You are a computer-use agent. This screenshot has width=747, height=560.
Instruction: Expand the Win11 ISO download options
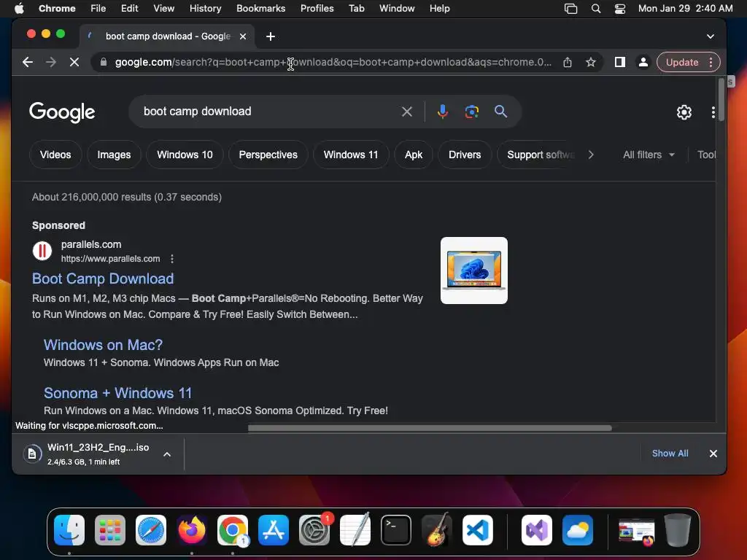(167, 454)
